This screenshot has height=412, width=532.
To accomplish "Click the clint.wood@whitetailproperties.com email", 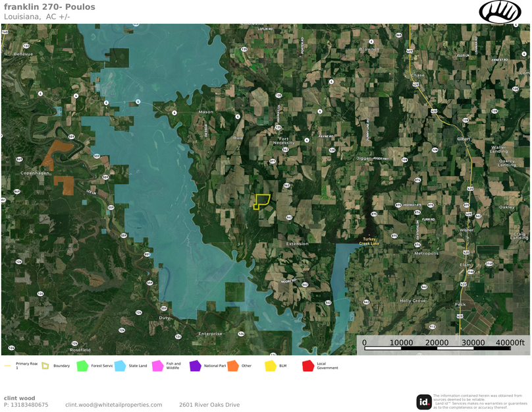I will click(113, 405).
